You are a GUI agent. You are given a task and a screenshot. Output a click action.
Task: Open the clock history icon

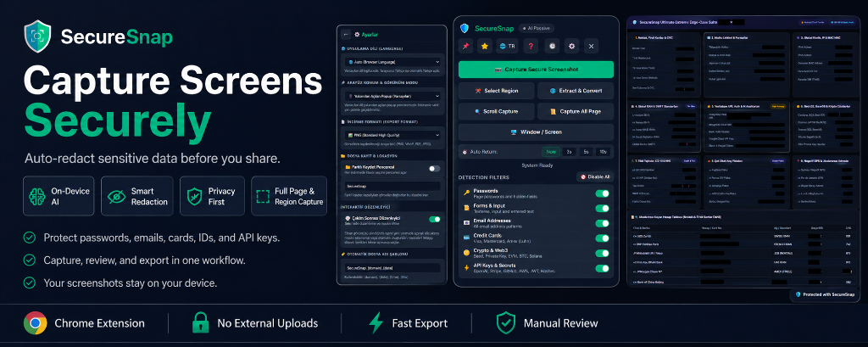click(552, 47)
